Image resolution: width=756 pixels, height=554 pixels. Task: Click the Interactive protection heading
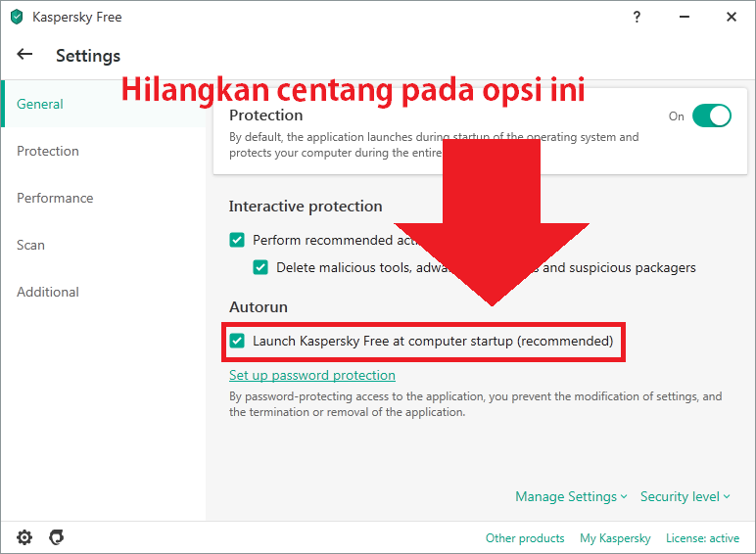306,207
